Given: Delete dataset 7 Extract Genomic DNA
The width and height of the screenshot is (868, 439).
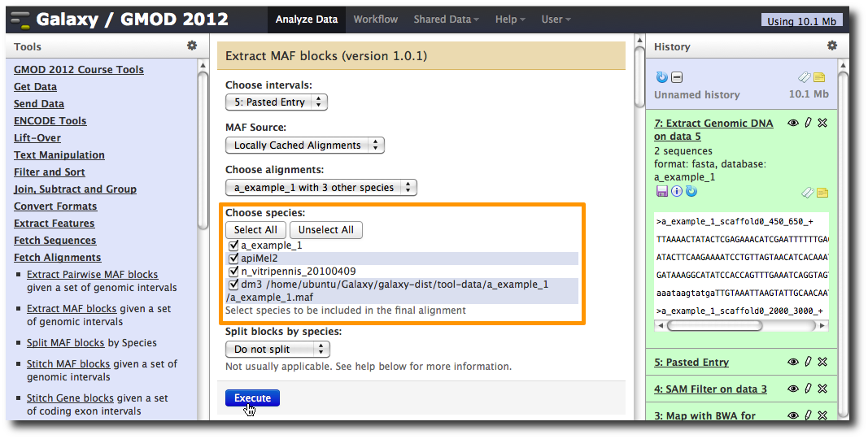Looking at the screenshot, I should point(822,123).
